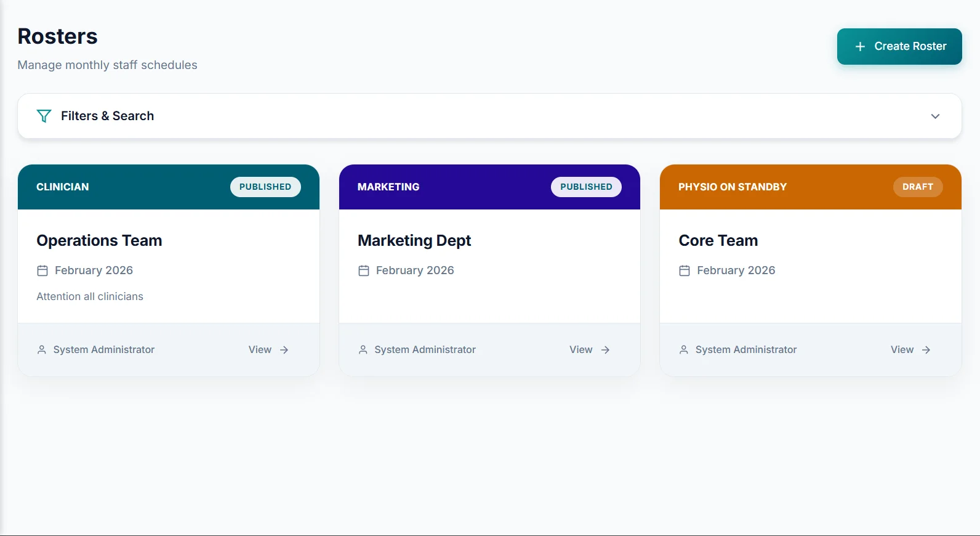The image size is (980, 536).
Task: Expand the Filters & Search chevron
Action: pos(935,116)
